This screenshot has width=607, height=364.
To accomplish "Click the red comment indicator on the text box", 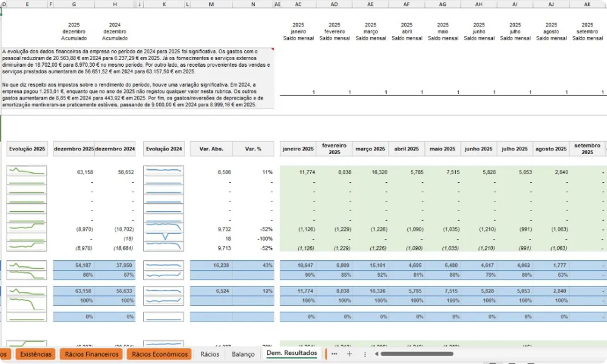I will tap(273, 49).
